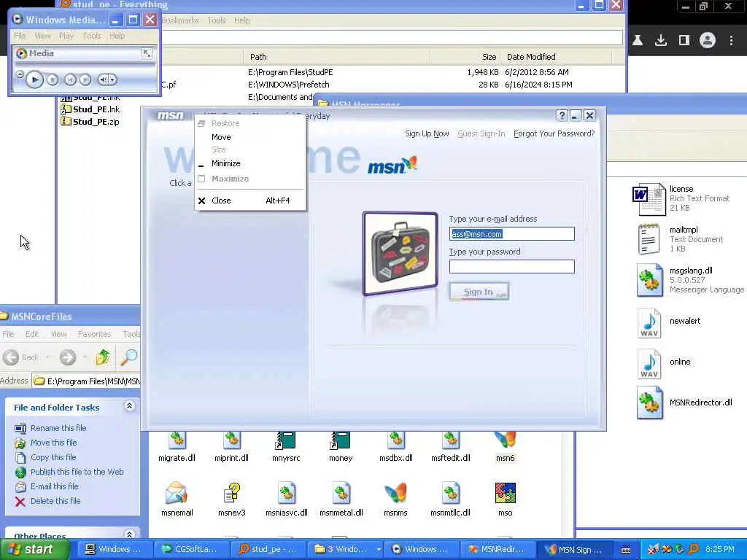
Task: Go Forward in MSNCoreFiles explorer
Action: coord(68,357)
